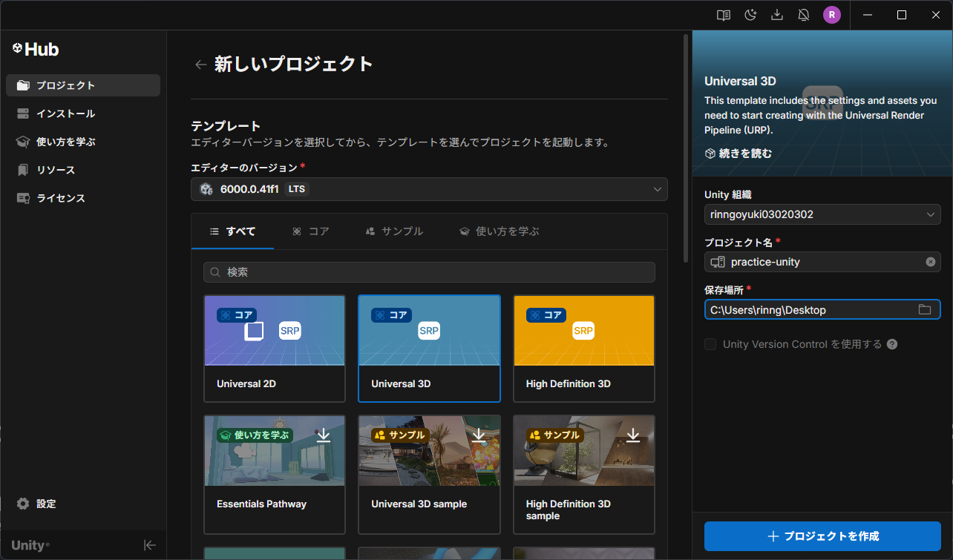953x560 pixels.
Task: Click the テンプレート section heading
Action: [x=226, y=126]
